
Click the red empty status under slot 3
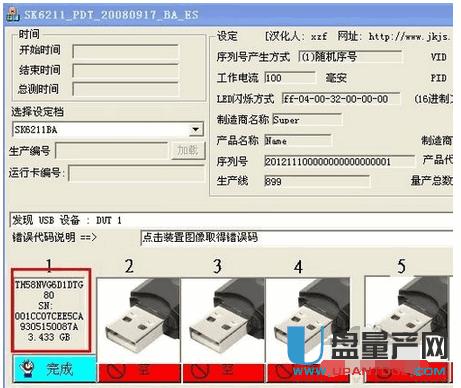click(x=223, y=372)
